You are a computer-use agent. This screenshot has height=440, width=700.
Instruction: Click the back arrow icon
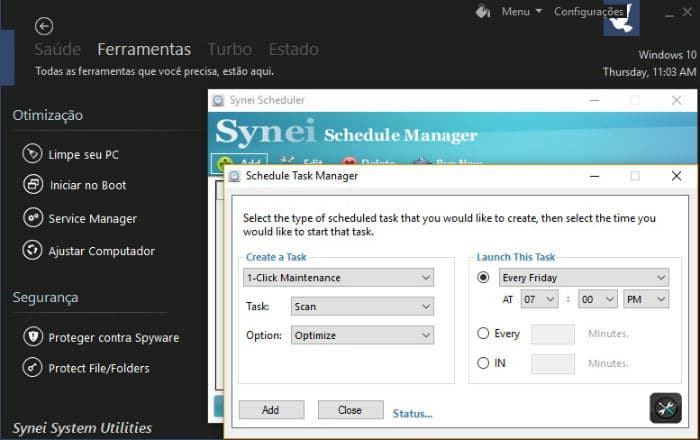(44, 26)
